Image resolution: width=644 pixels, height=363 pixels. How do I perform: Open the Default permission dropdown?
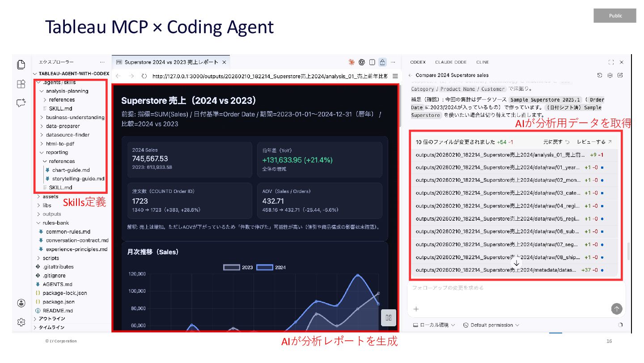point(491,325)
